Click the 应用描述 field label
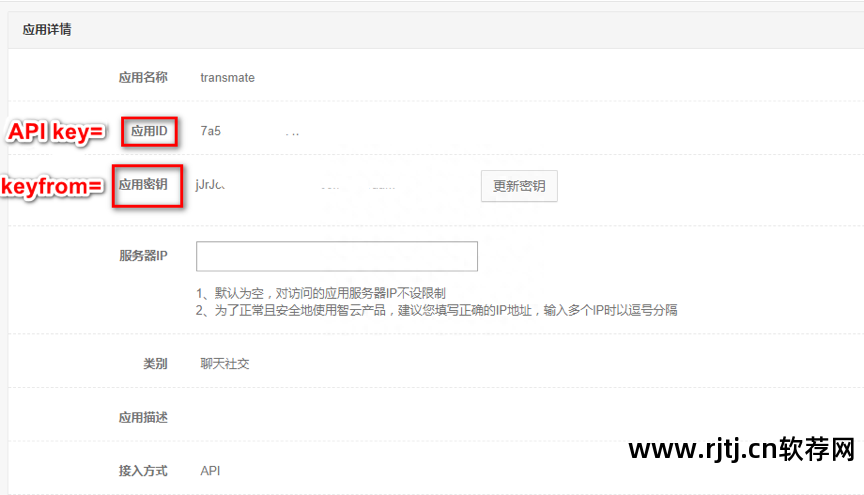This screenshot has width=864, height=495. [143, 417]
